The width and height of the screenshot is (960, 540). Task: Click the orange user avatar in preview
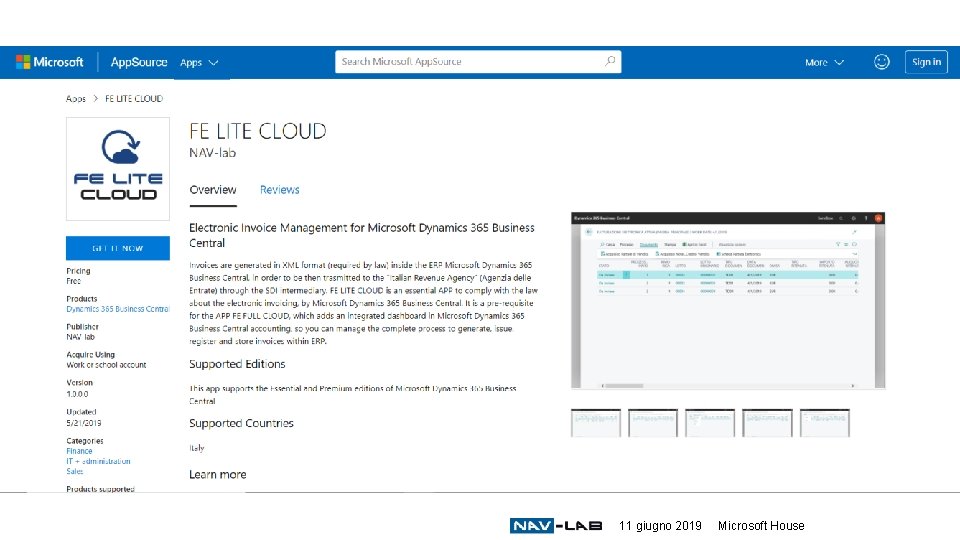tap(878, 218)
